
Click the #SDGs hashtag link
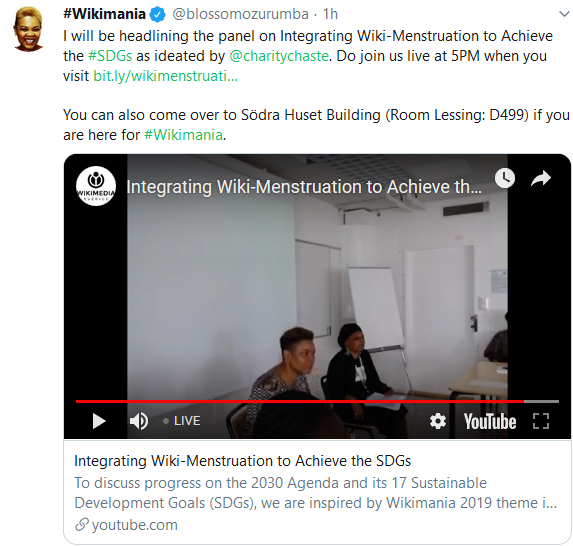(110, 56)
